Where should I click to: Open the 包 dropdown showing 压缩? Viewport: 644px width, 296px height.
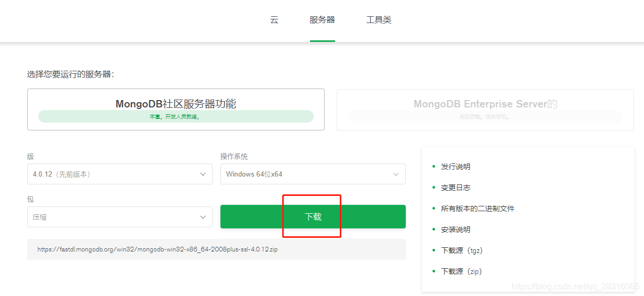coord(120,217)
